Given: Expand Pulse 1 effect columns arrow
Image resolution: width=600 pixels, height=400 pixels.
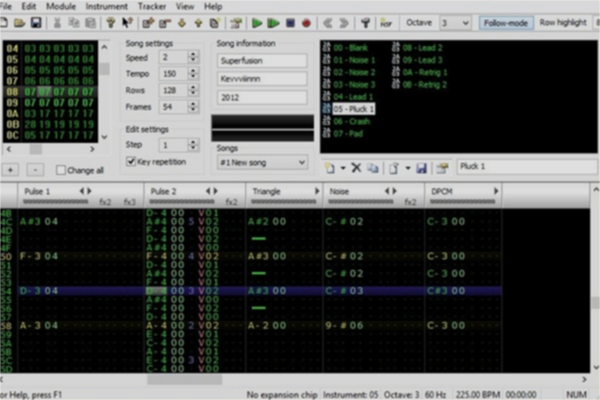Looking at the screenshot, I should click(90, 191).
